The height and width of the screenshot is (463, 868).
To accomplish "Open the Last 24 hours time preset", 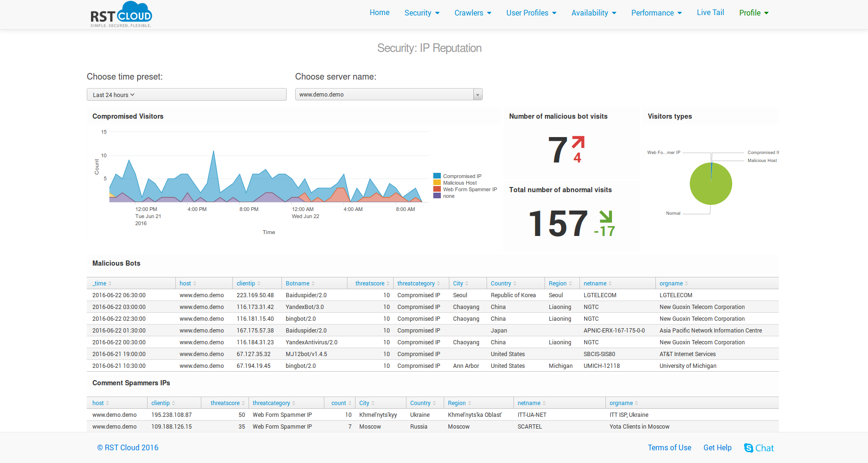I will 187,95.
